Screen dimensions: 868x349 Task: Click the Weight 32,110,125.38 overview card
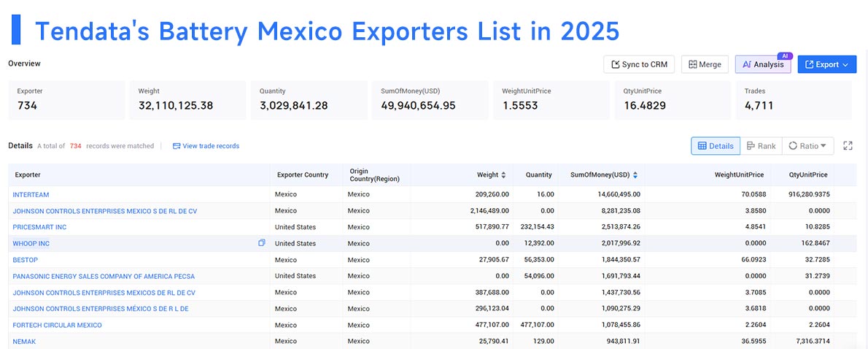click(x=187, y=100)
